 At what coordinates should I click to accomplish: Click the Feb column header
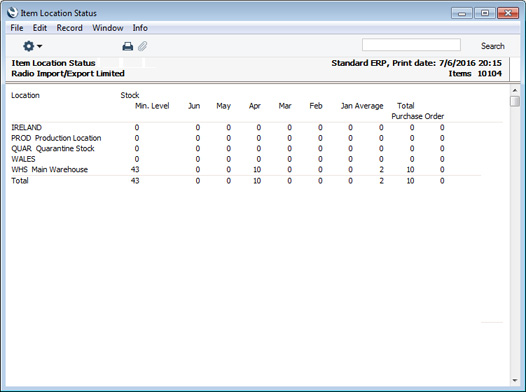coord(316,106)
